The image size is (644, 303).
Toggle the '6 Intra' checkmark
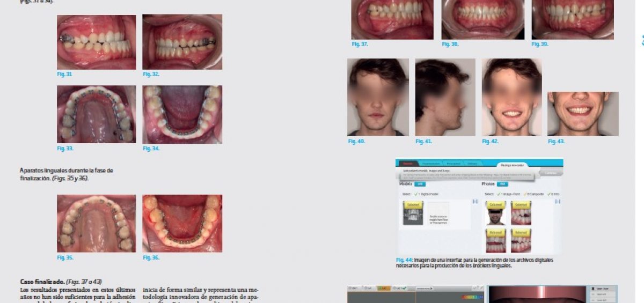pyautogui.click(x=550, y=194)
